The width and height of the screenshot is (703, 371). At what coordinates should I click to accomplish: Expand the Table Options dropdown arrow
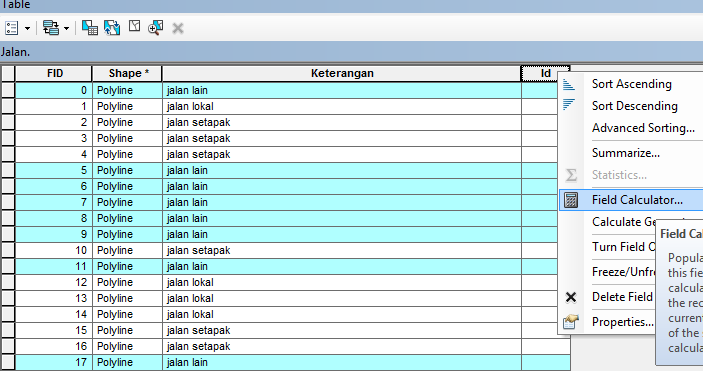tap(27, 29)
